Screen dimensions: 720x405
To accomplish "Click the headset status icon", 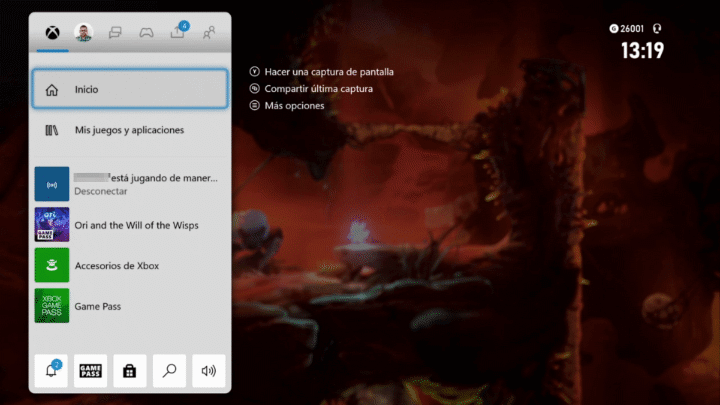I will point(657,28).
